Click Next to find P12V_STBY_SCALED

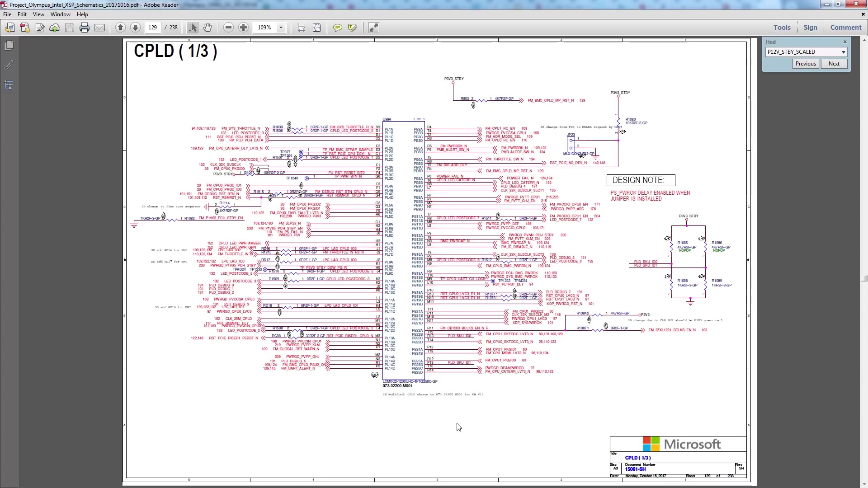(833, 63)
